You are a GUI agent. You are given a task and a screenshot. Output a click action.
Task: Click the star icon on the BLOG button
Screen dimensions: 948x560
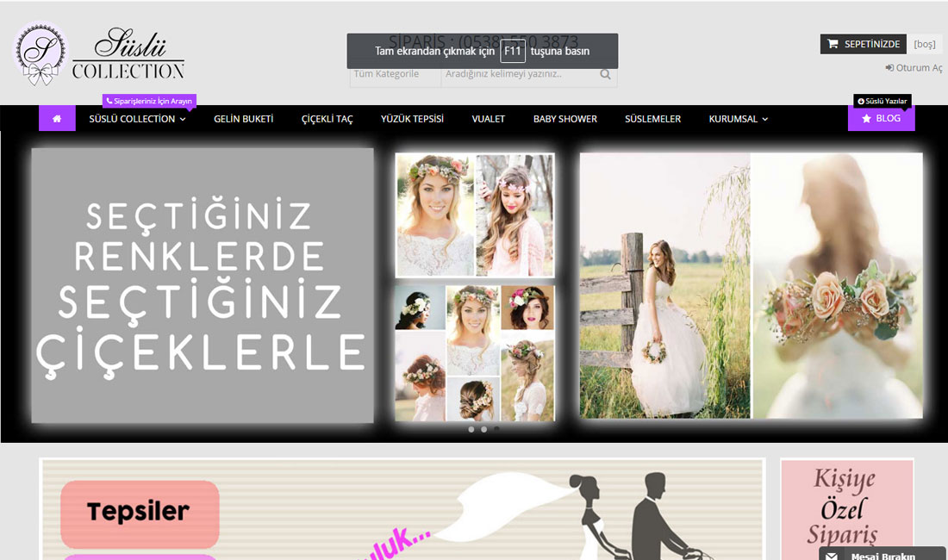[866, 118]
